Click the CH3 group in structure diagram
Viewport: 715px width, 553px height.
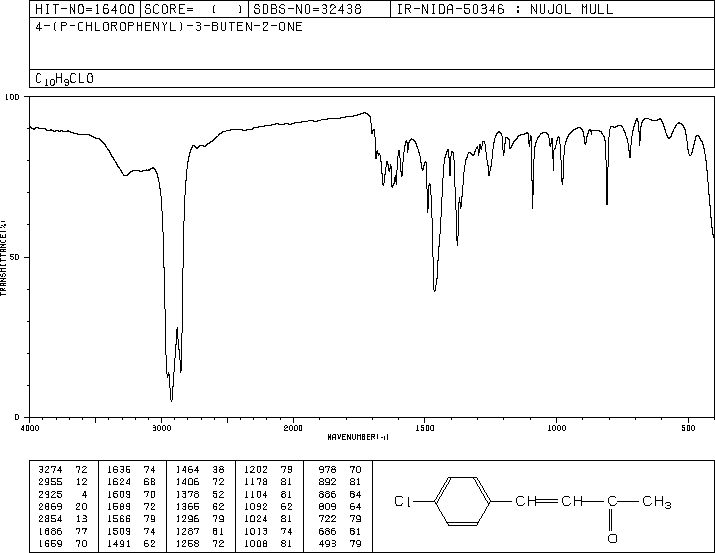(x=657, y=502)
